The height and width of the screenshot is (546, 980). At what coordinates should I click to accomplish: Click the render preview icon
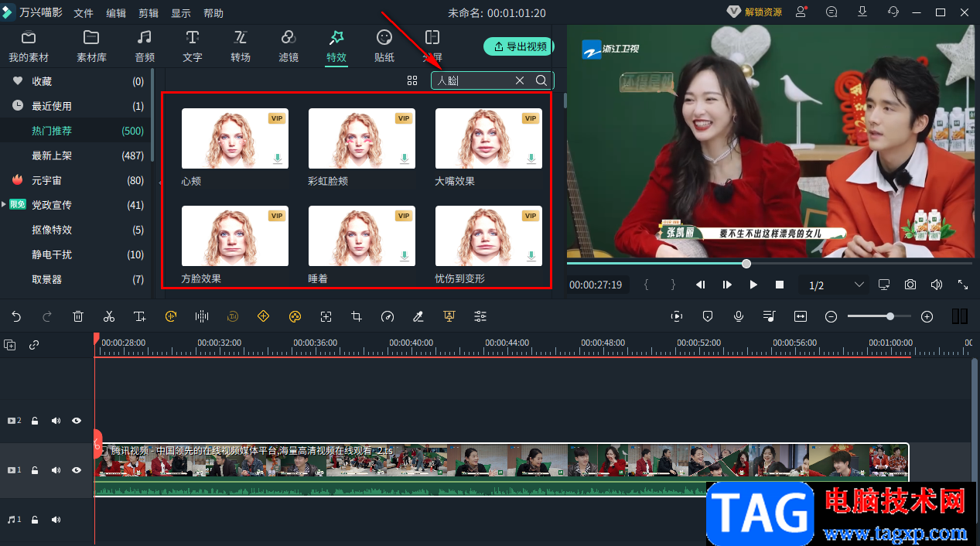[x=677, y=316]
